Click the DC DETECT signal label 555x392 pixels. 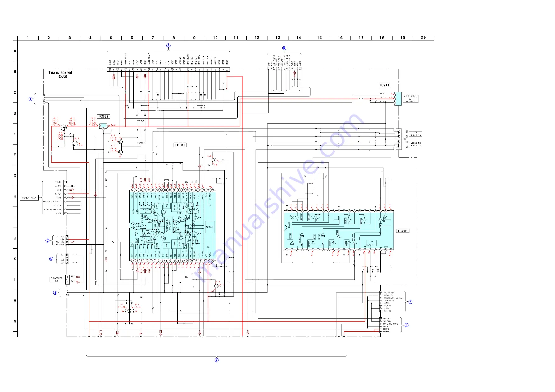point(390,293)
